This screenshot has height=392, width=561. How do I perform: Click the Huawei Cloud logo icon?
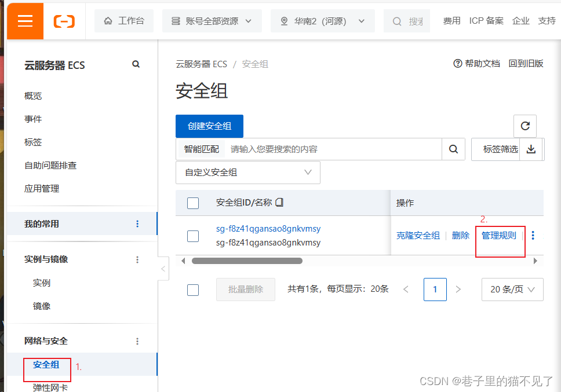[x=64, y=20]
